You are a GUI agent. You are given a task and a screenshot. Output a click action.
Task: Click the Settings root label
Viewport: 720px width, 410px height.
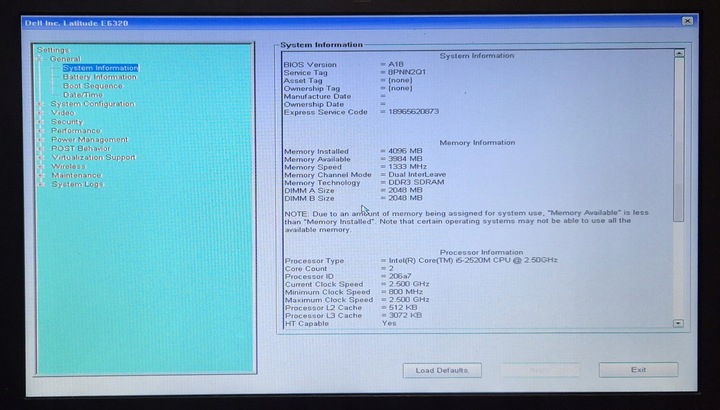53,50
